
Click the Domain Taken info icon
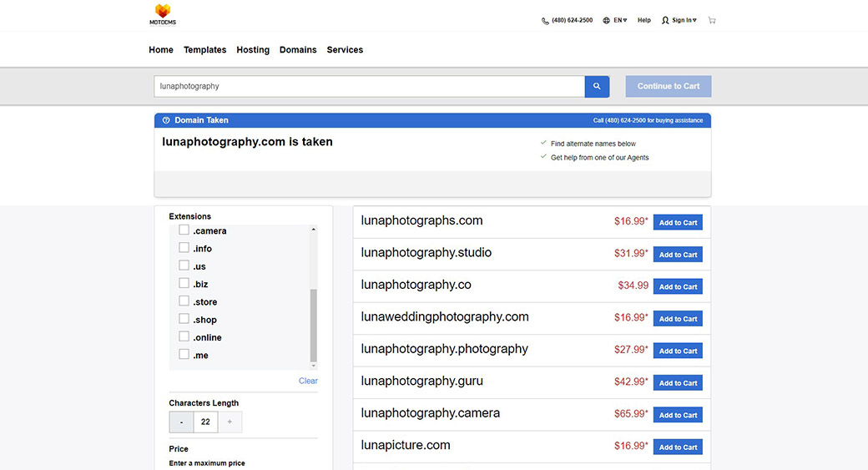(x=166, y=120)
